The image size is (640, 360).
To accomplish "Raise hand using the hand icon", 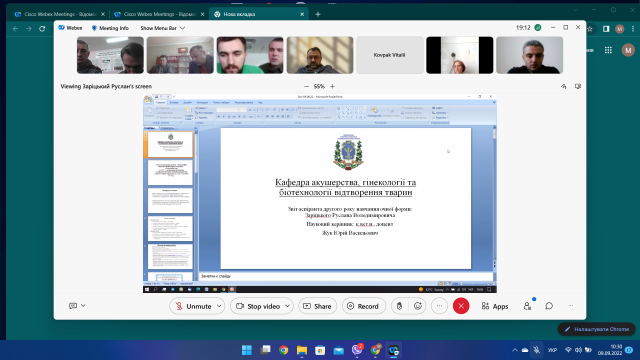I will [x=400, y=306].
